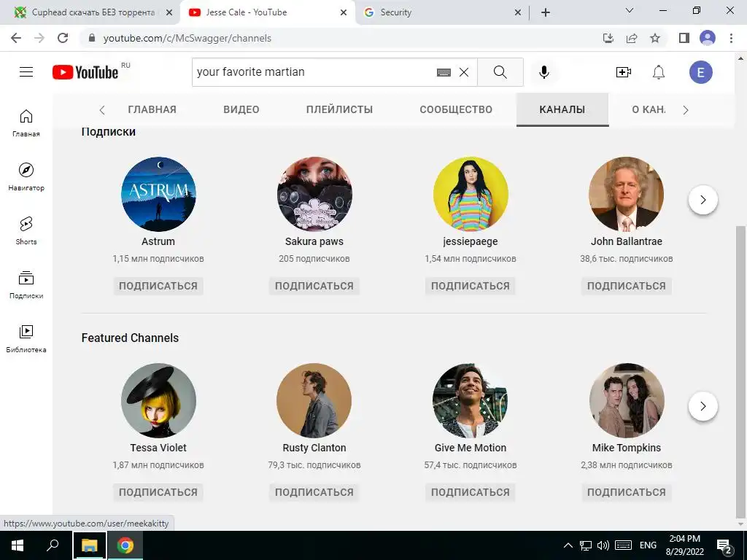Switch to the Главная channel tab
The width and height of the screenshot is (747, 560).
(x=152, y=109)
